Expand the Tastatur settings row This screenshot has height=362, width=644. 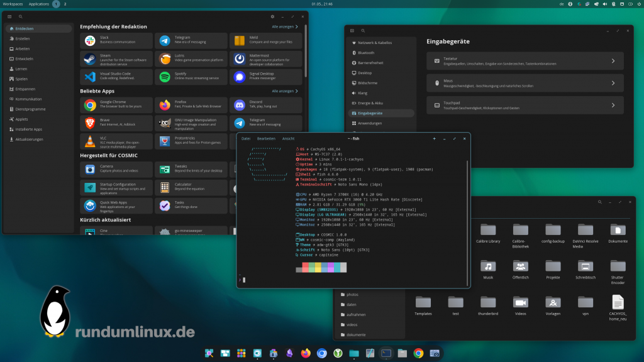(x=525, y=61)
